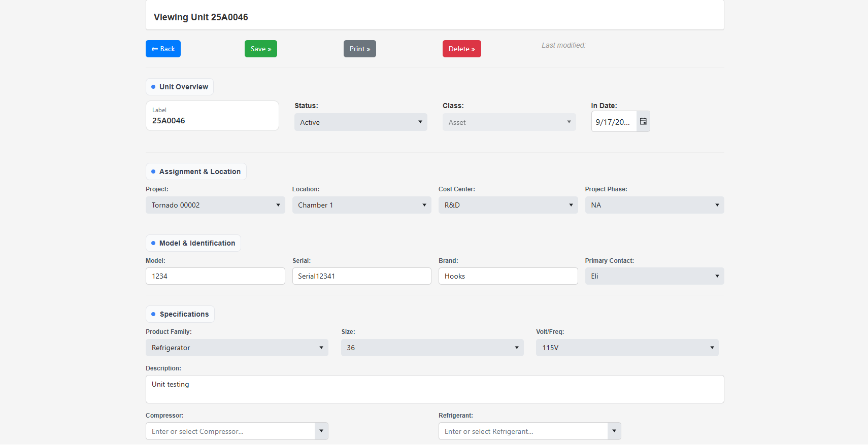Click in the Description text area

(x=435, y=389)
